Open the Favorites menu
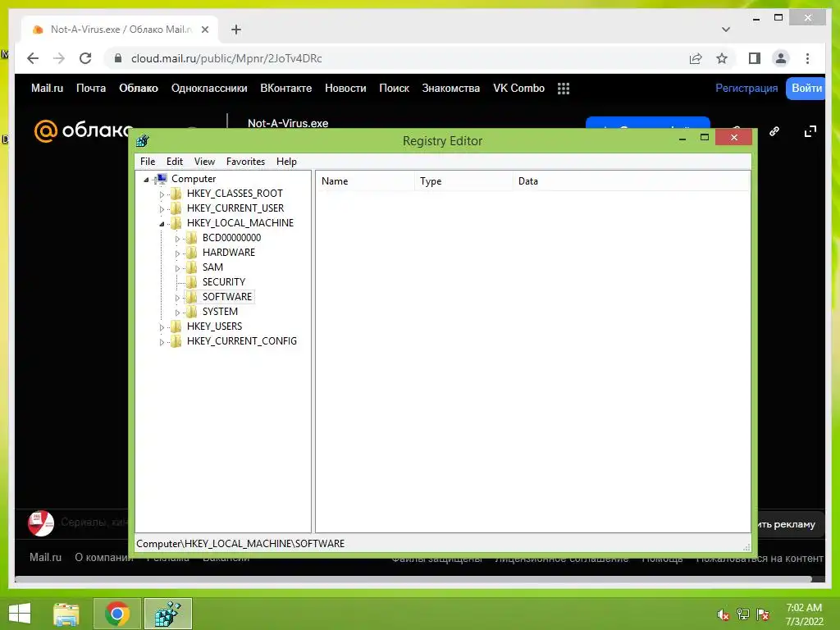 tap(245, 162)
